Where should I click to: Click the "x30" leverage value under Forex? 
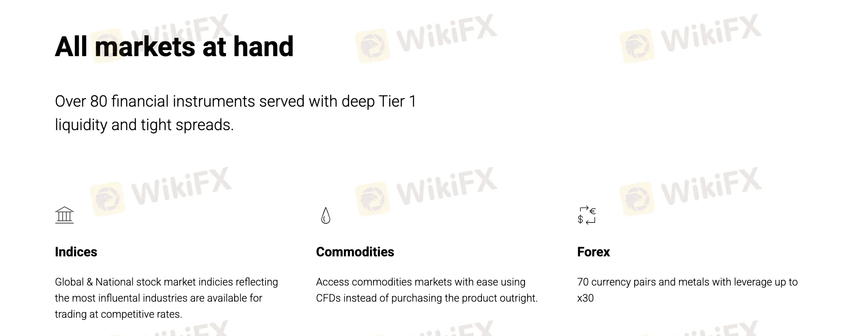(585, 298)
